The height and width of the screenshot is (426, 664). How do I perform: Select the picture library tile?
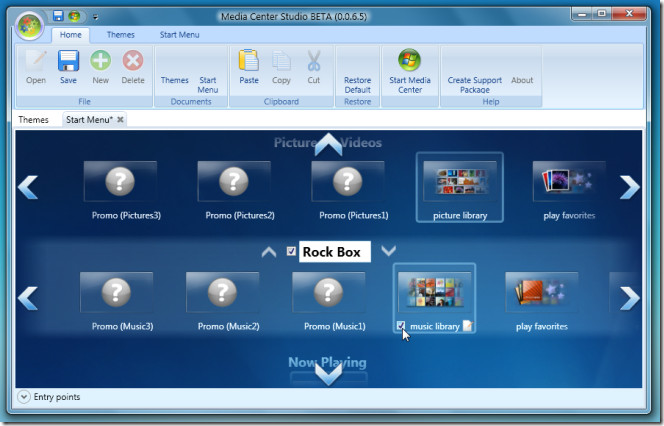tap(460, 187)
